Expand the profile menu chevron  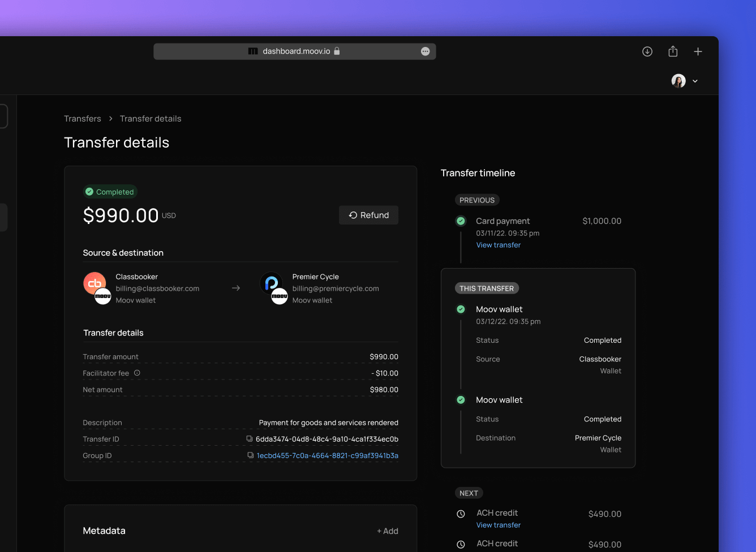click(695, 81)
